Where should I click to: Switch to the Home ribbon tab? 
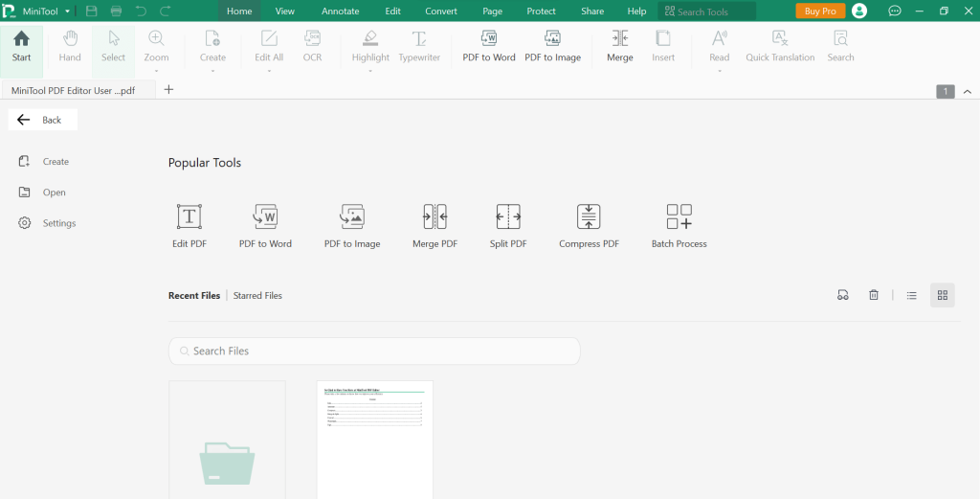click(x=239, y=11)
